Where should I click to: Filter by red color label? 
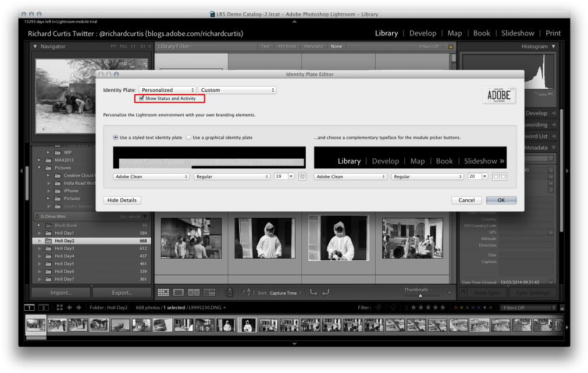click(455, 307)
